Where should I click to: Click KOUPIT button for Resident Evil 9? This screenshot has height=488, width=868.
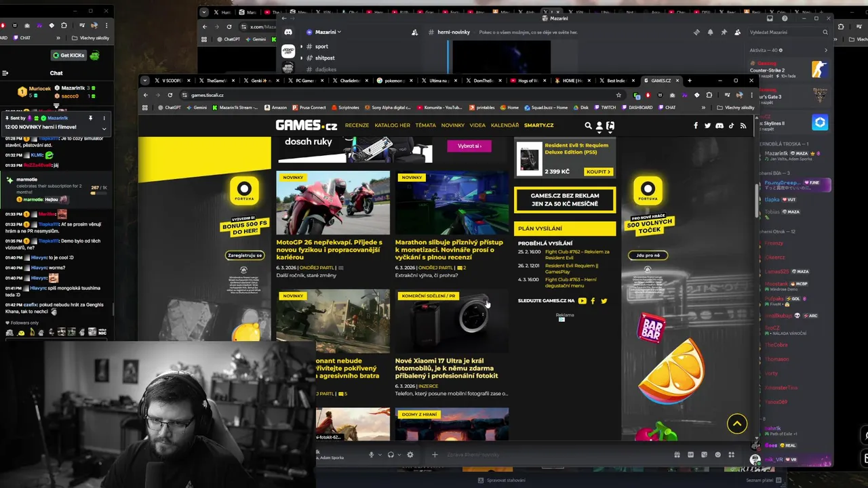click(597, 171)
